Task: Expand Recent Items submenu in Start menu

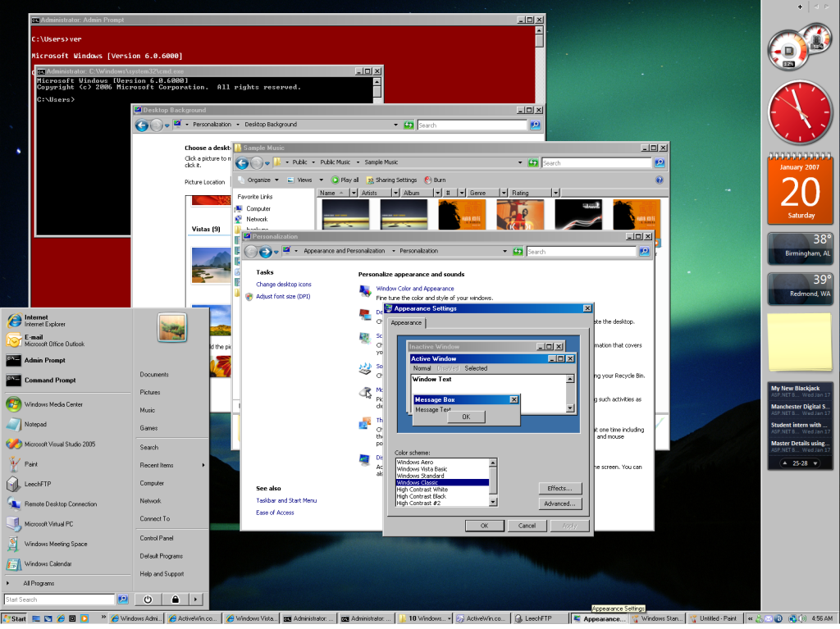Action: (172, 465)
